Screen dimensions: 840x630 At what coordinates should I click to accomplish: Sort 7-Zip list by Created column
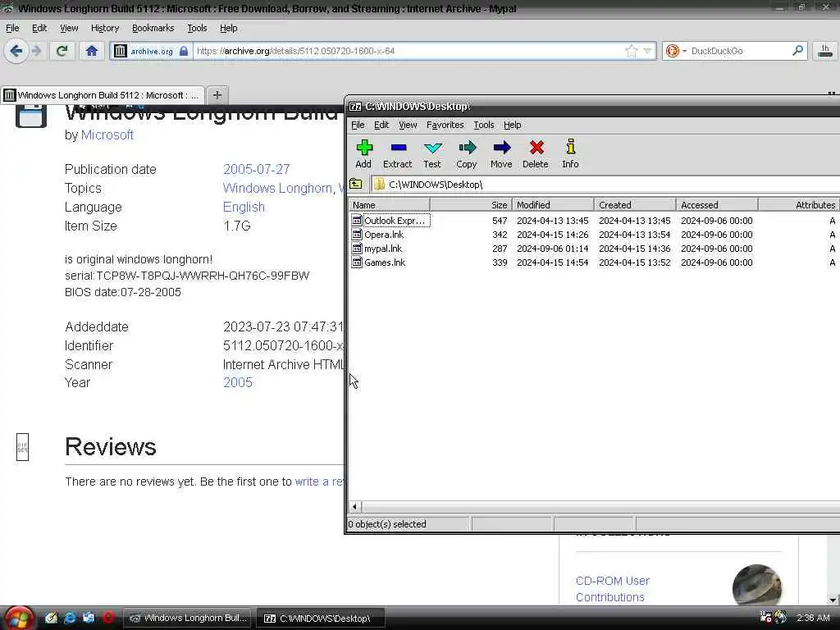[x=636, y=204]
